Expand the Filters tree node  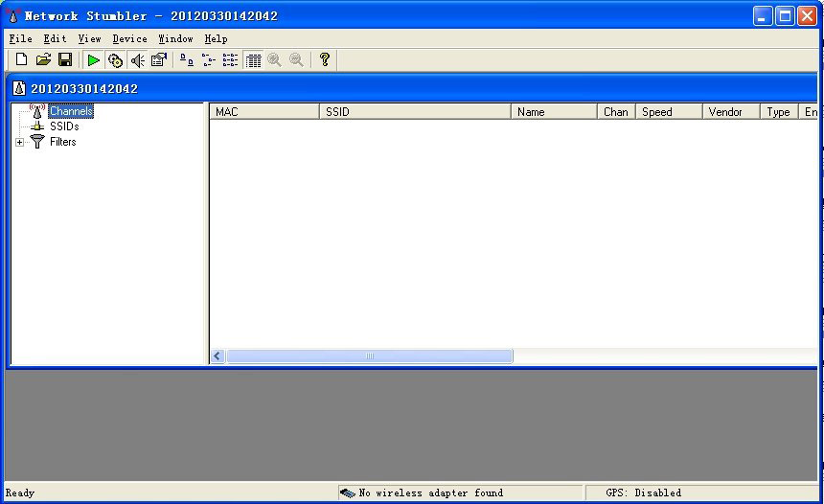tap(20, 142)
